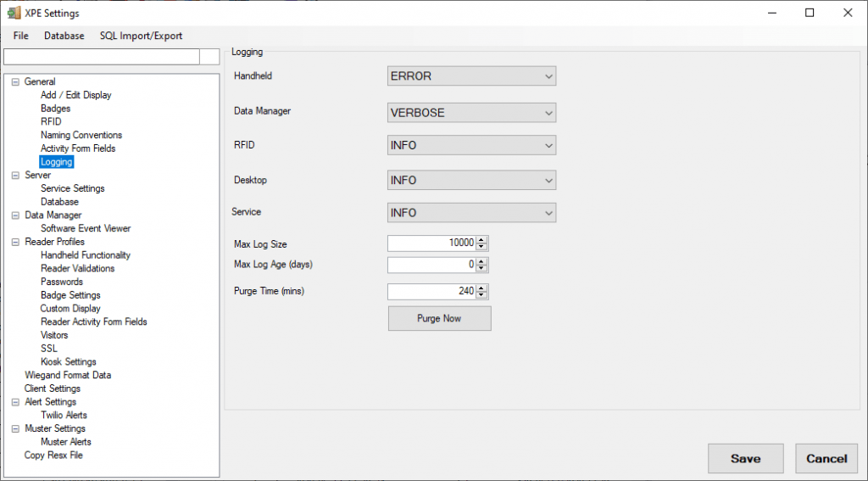This screenshot has height=481, width=868.
Task: Select Naming Conventions in the tree
Action: (x=81, y=135)
